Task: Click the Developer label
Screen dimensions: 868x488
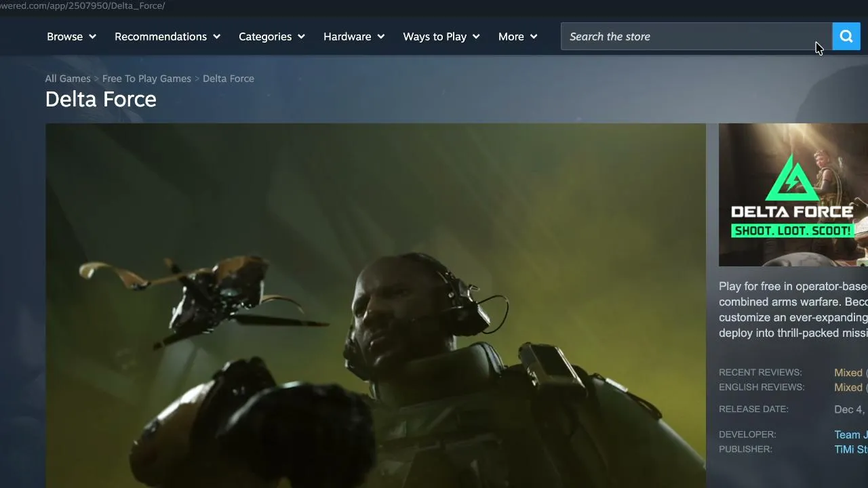Action: (747, 434)
